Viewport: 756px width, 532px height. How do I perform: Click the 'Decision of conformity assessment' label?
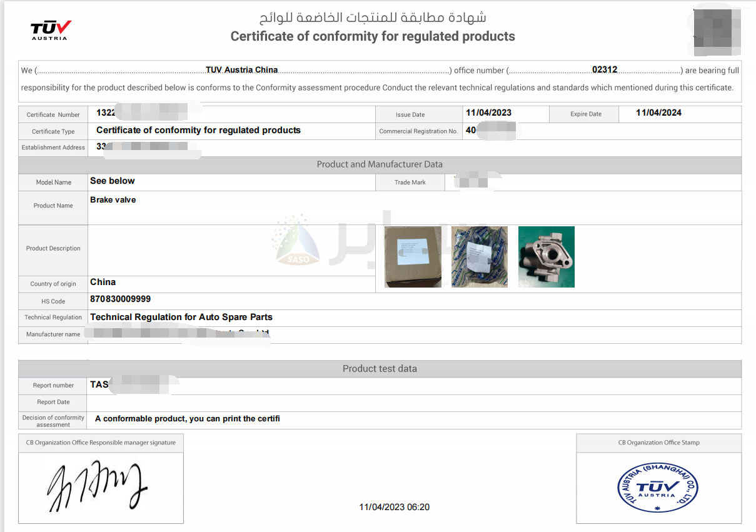click(53, 421)
